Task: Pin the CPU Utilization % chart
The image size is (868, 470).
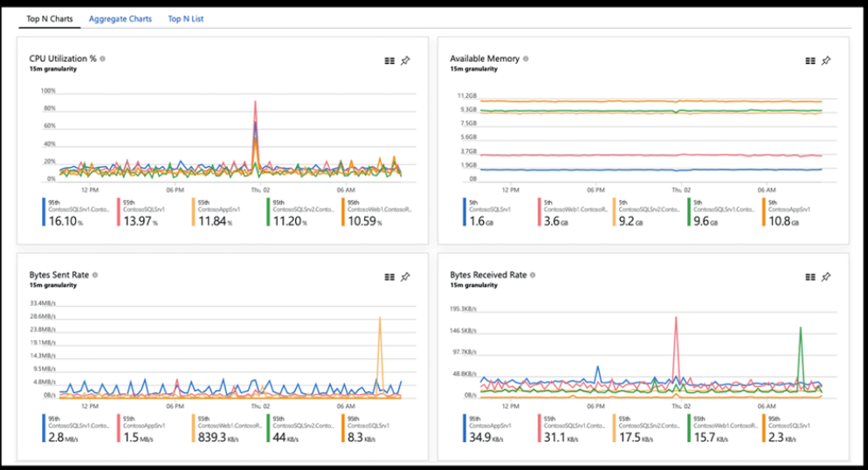Action: (x=406, y=60)
